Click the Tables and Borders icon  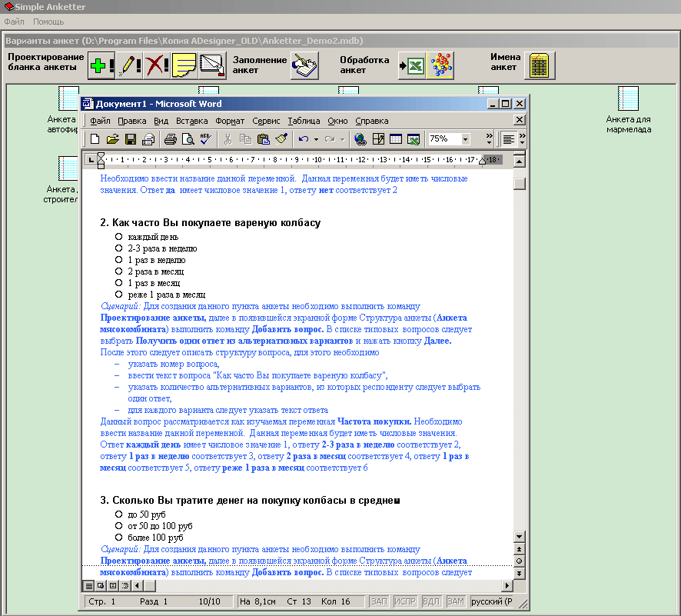(378, 139)
